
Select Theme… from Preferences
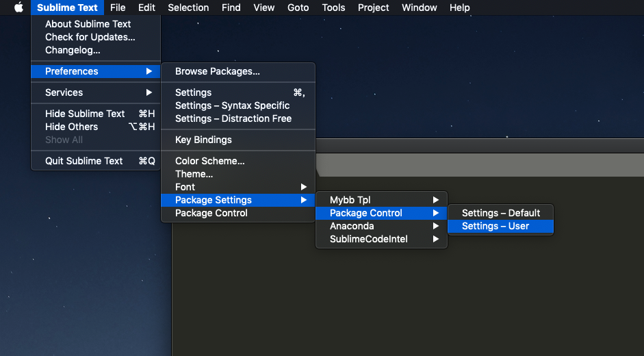(194, 174)
